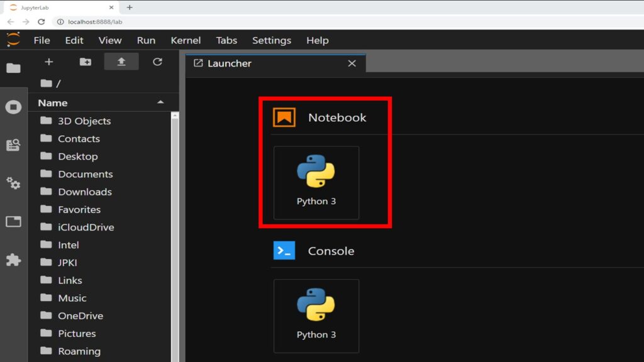The width and height of the screenshot is (644, 362).
Task: Open the File Browser sidebar icon
Action: click(x=13, y=68)
